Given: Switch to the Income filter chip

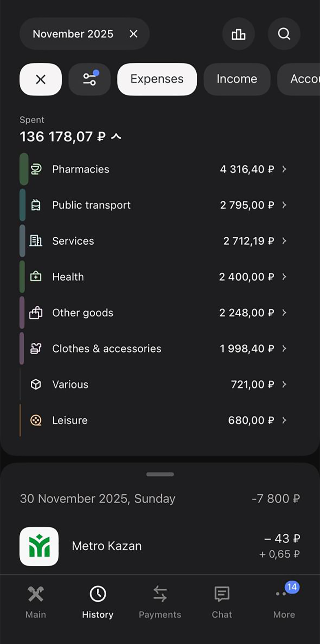Looking at the screenshot, I should click(x=237, y=79).
